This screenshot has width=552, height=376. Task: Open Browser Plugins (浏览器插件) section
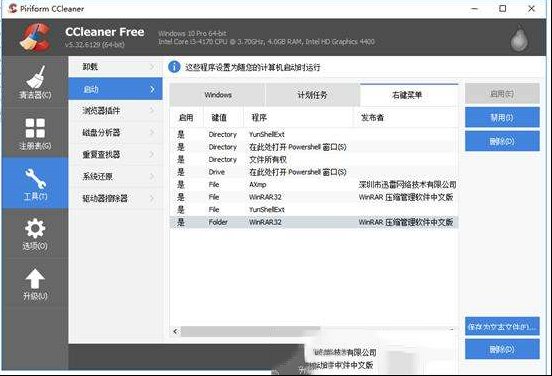pos(115,111)
